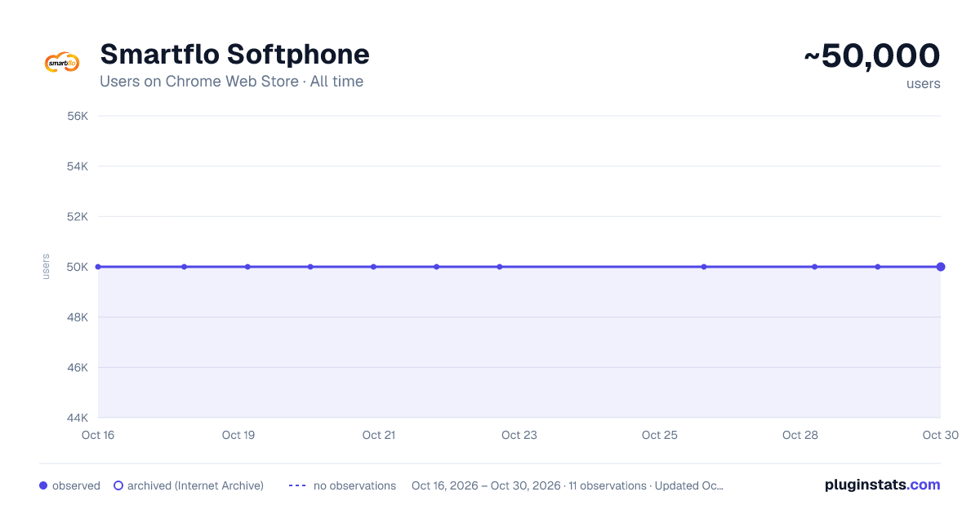This screenshot has height=514, width=980.
Task: Click the 48K y-axis label
Action: pos(78,317)
